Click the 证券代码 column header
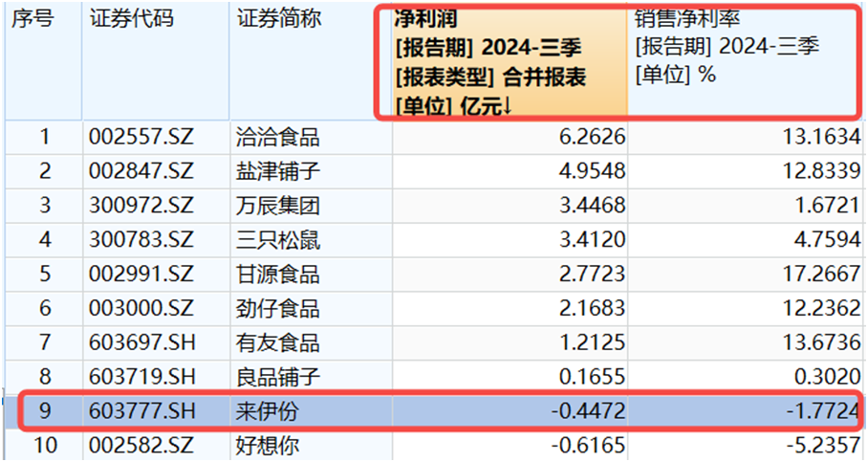Image resolution: width=868 pixels, height=462 pixels. click(x=156, y=61)
